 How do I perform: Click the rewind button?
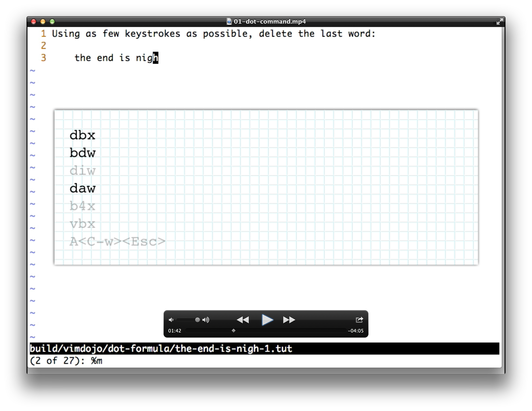pyautogui.click(x=243, y=320)
